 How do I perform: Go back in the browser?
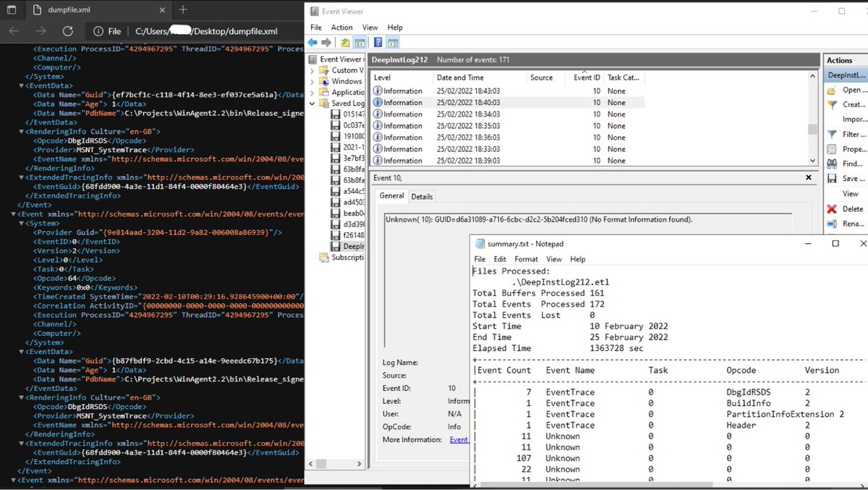14,31
